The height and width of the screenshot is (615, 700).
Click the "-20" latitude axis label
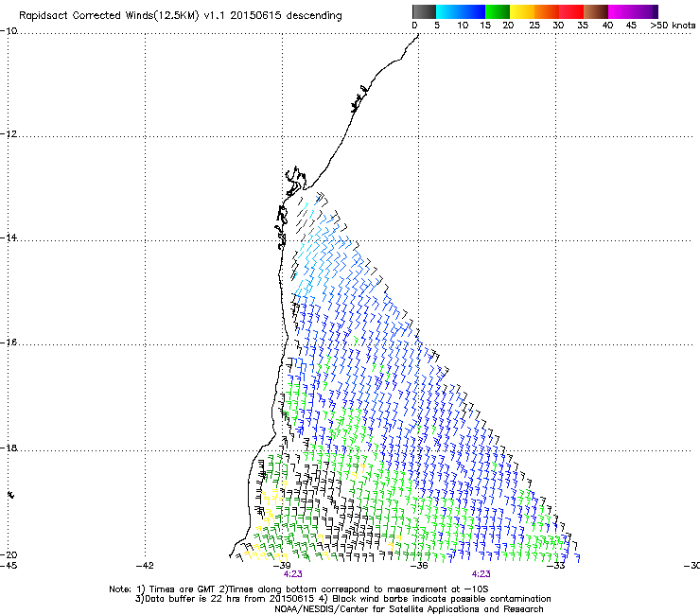9,554
